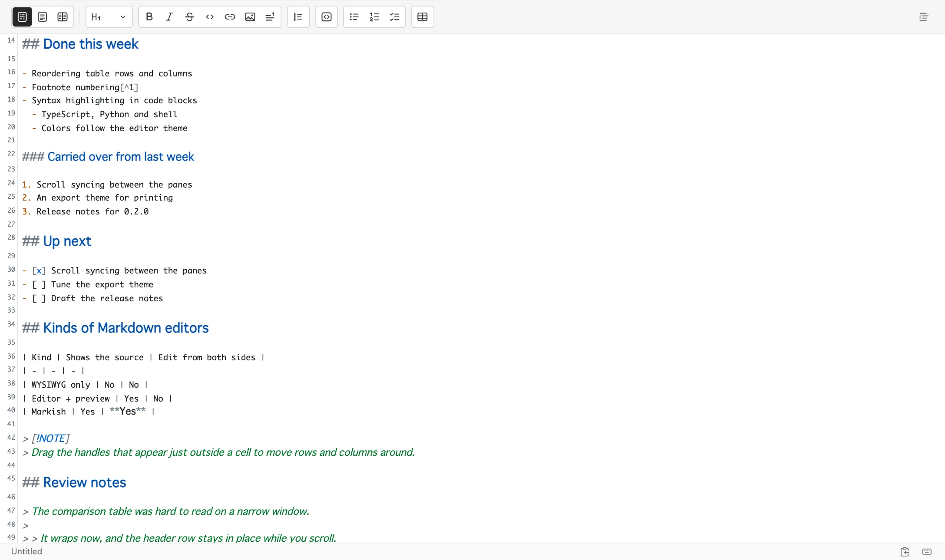Click the clipboard paste icon in status bar
945x560 pixels.
click(x=905, y=552)
